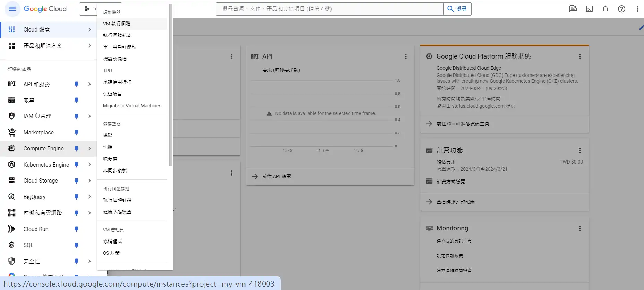Click the flyout menu vertical scrollbar
644x290 pixels.
point(170,85)
